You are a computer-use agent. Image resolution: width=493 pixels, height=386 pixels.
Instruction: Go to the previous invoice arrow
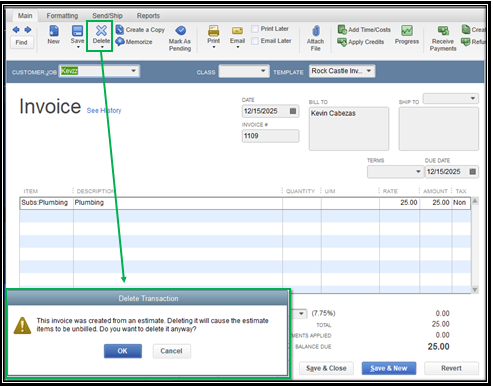[16, 30]
